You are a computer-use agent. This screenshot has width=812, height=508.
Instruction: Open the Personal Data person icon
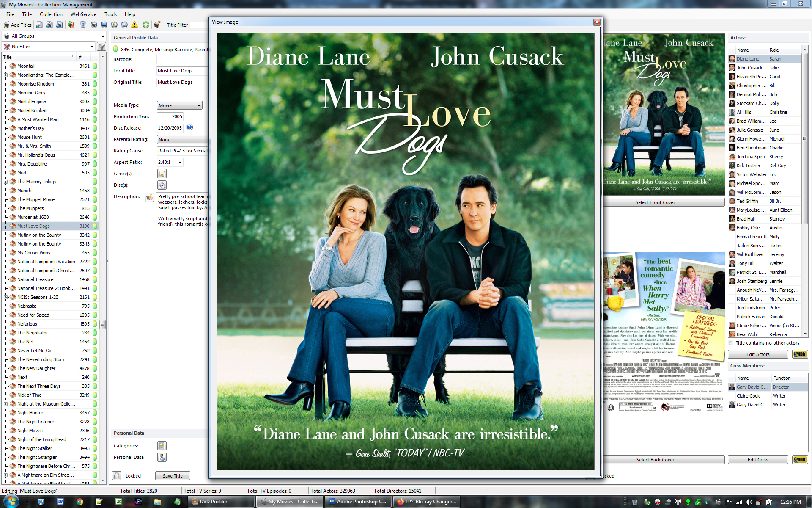point(162,457)
